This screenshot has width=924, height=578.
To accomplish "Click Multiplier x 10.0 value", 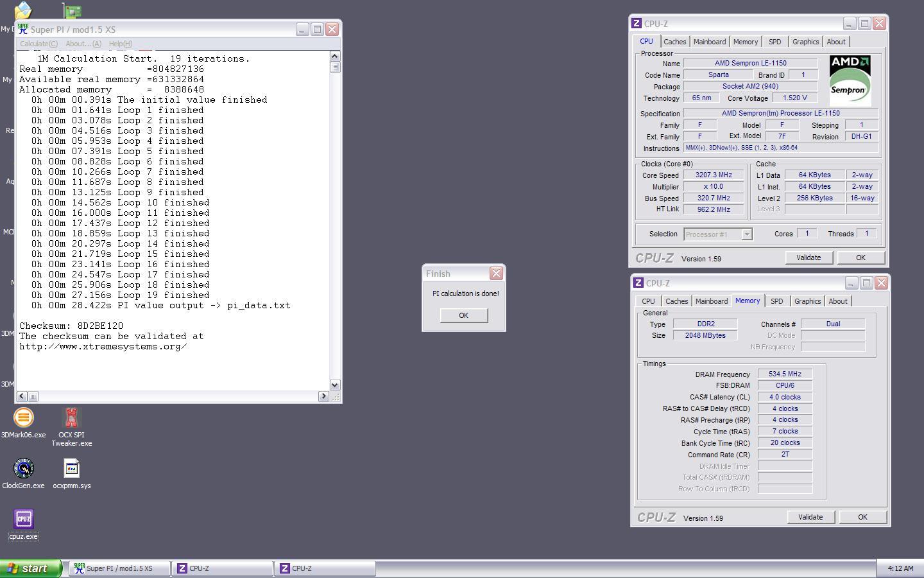I will (x=714, y=187).
